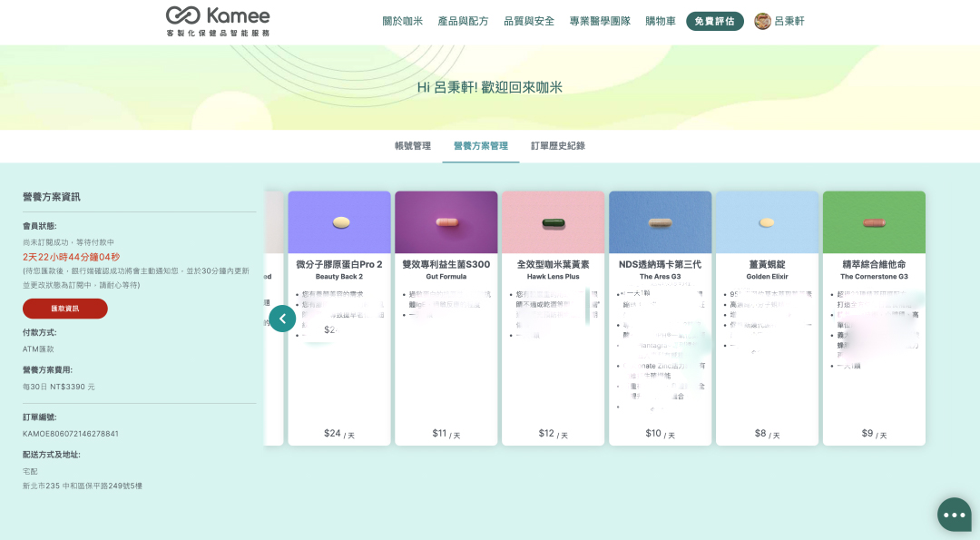Viewport: 980px width, 540px height.
Task: Switch to 訂單歷史紀錄 tab
Action: (558, 145)
